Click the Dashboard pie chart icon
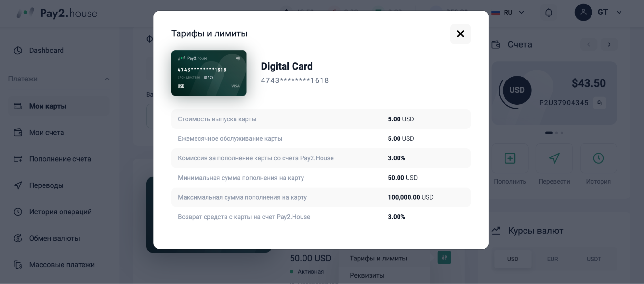The height and width of the screenshot is (284, 644). tap(18, 51)
